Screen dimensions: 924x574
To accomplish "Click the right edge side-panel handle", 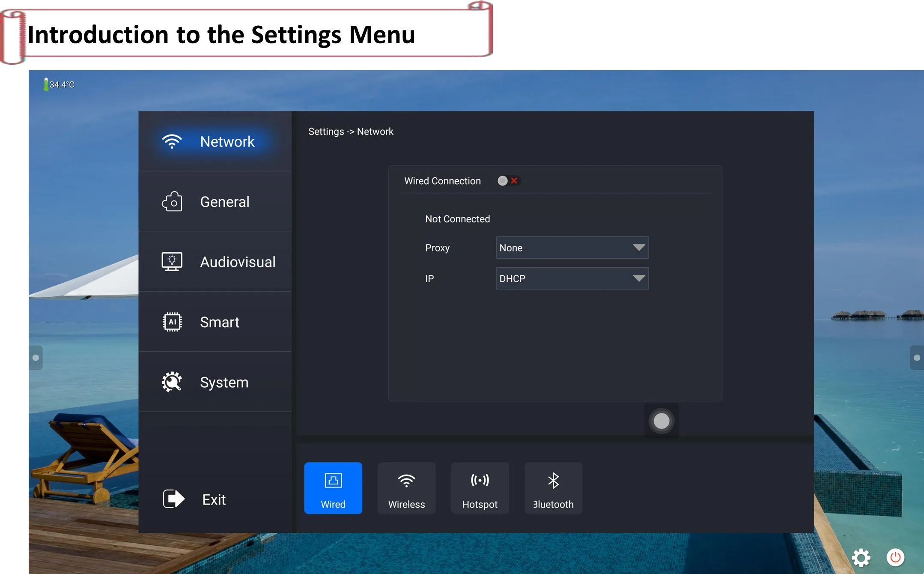I will click(x=916, y=357).
